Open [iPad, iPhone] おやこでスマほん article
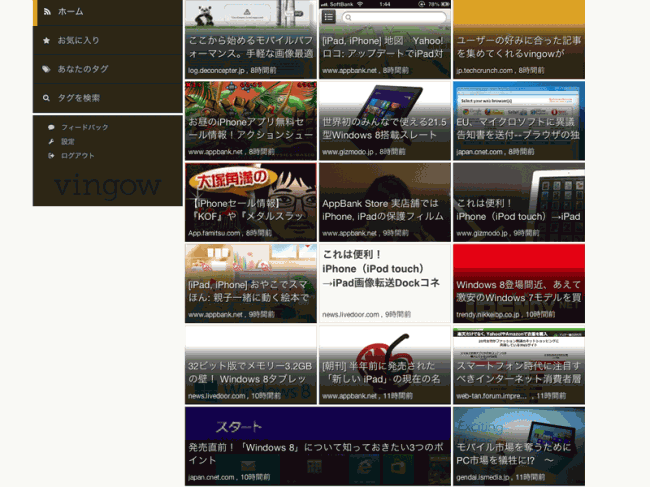 tap(251, 283)
